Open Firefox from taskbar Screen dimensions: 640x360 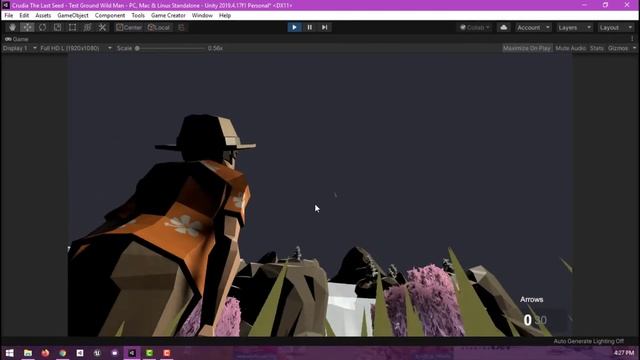(x=45, y=353)
